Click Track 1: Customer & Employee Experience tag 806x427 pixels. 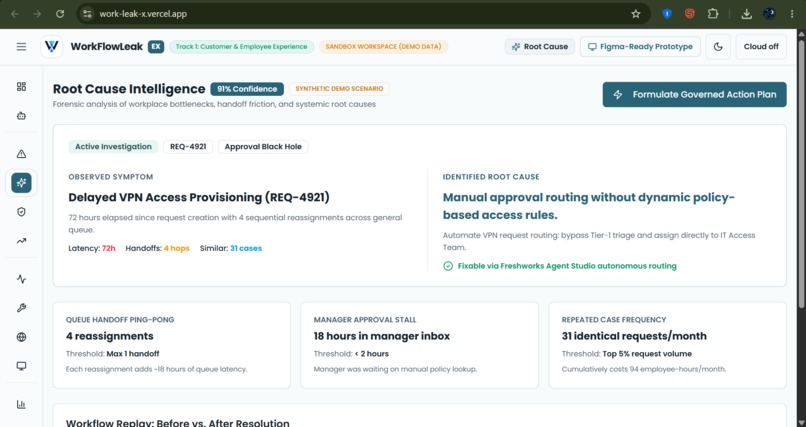coord(242,47)
